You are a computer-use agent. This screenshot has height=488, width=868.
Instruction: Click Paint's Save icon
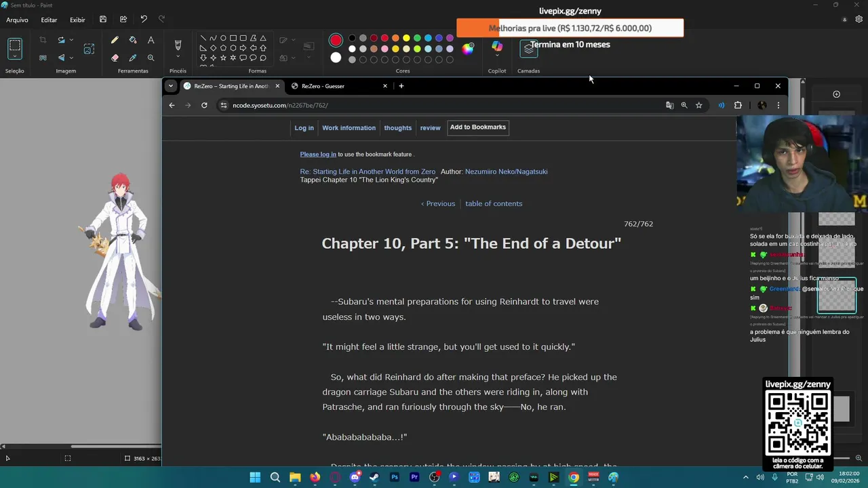[x=103, y=20]
